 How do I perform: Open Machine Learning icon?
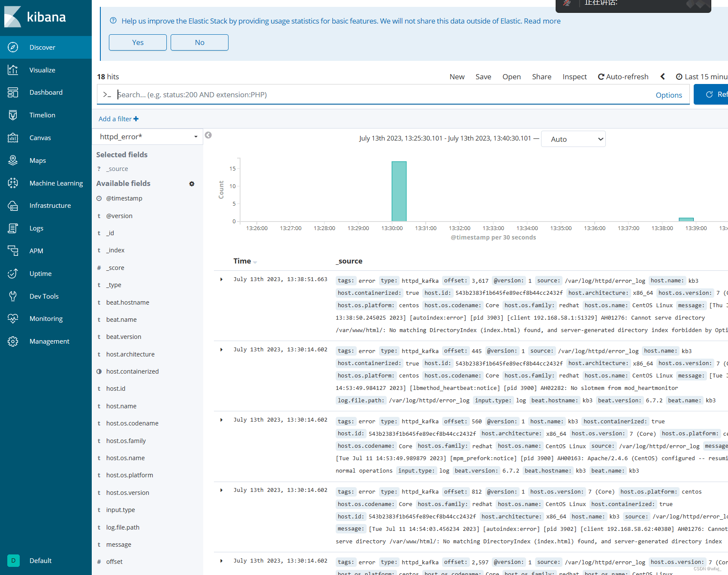pos(13,183)
